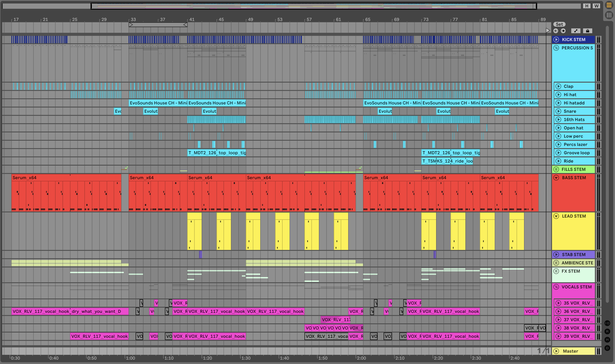Jump to previous locator arrow

pos(556,31)
